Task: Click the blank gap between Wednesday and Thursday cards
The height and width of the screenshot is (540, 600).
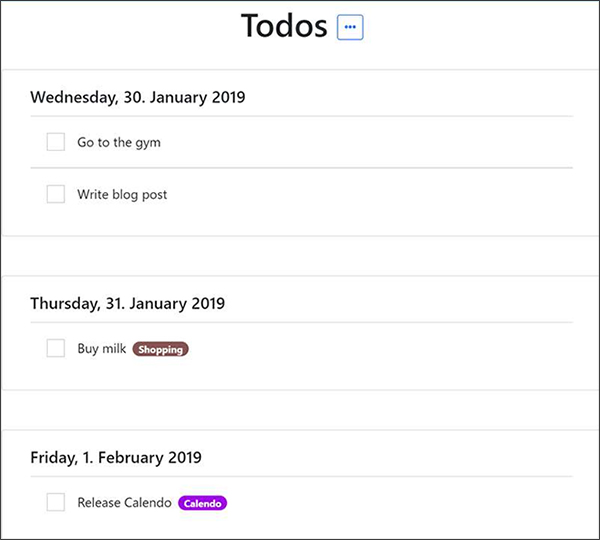Action: pos(300,256)
